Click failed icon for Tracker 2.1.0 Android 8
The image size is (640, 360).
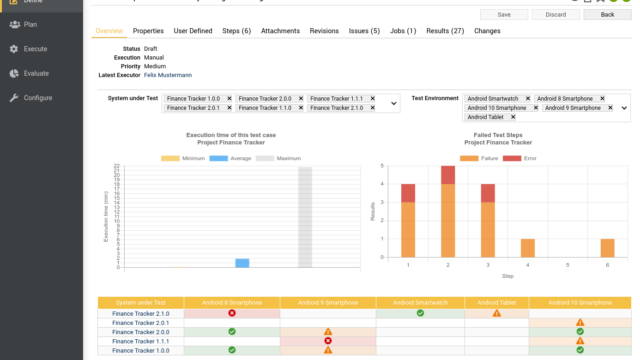pyautogui.click(x=232, y=313)
